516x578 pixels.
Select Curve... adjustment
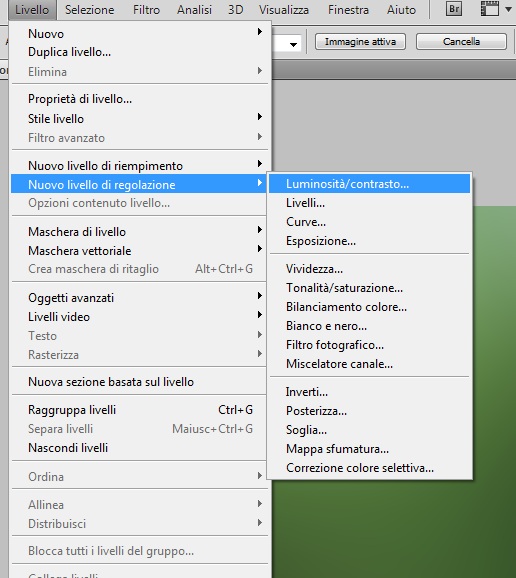point(369,222)
